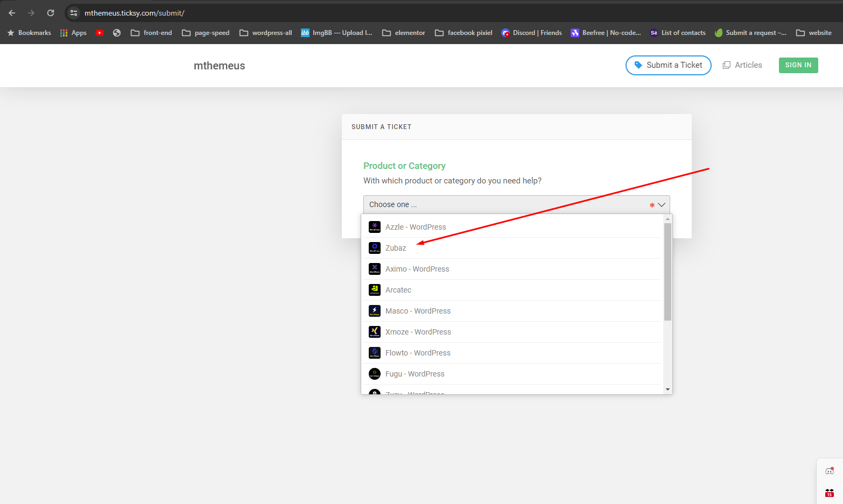Image resolution: width=843 pixels, height=504 pixels.
Task: Click the dropdown list scrollbar thumb
Action: (x=668, y=272)
